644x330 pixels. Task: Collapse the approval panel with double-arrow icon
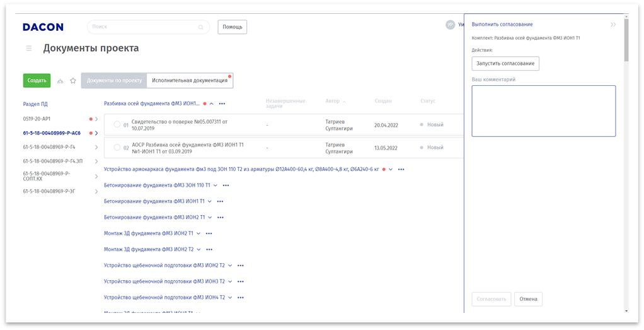click(x=613, y=25)
